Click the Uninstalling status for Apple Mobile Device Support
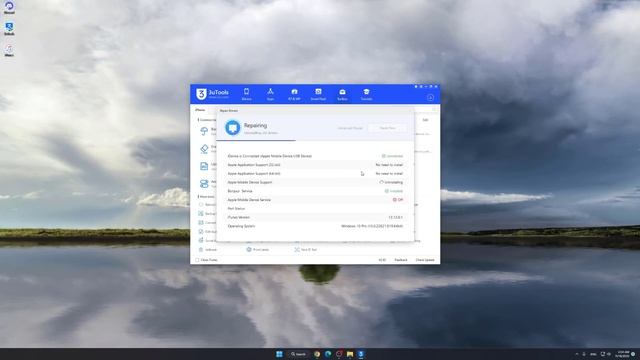 (x=391, y=182)
